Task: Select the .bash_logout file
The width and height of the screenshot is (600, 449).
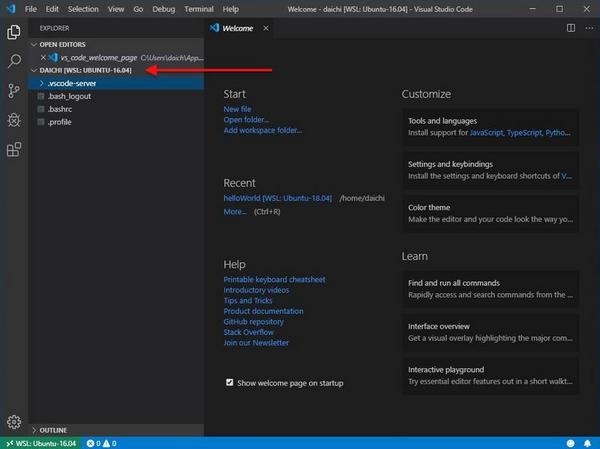Action: point(116,96)
